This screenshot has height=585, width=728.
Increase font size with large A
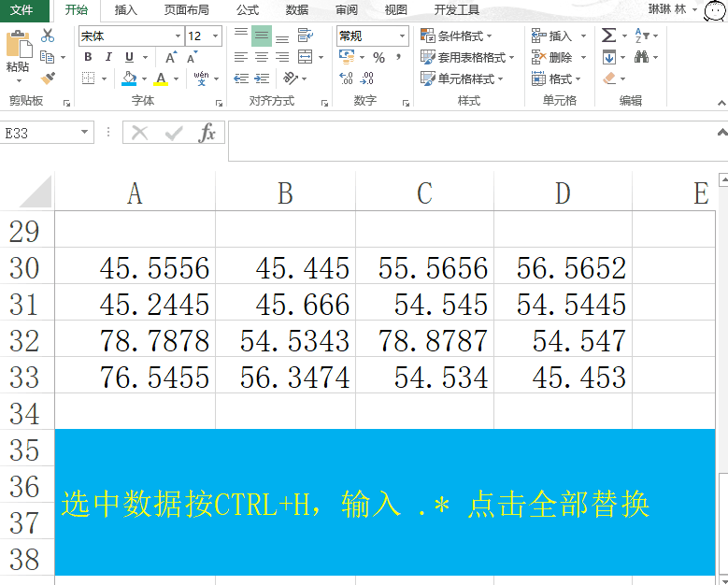point(171,57)
